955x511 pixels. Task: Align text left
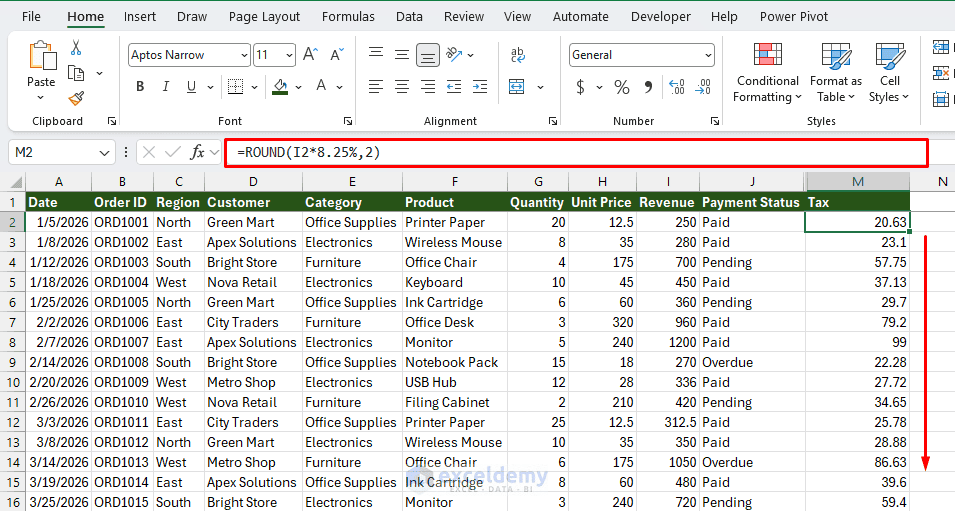376,86
